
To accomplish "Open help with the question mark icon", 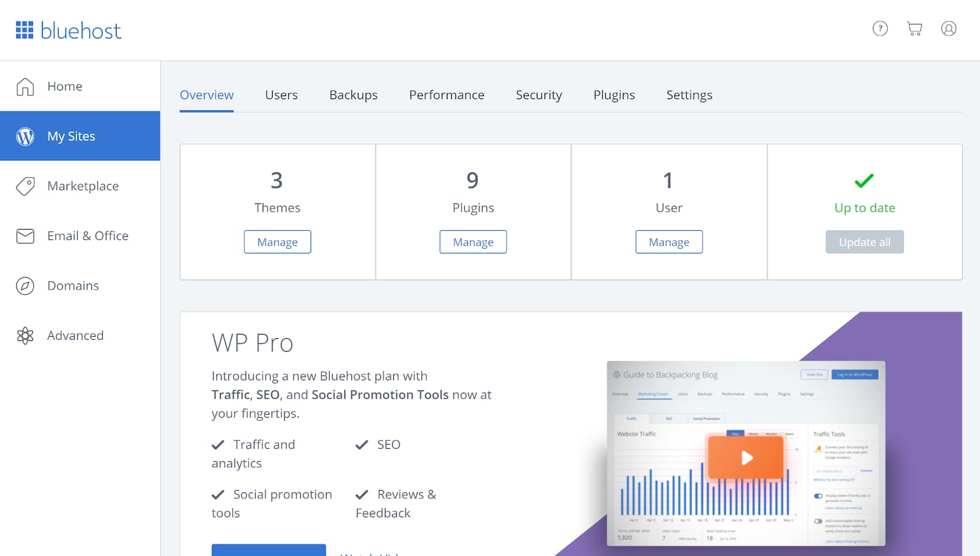I will (x=880, y=28).
